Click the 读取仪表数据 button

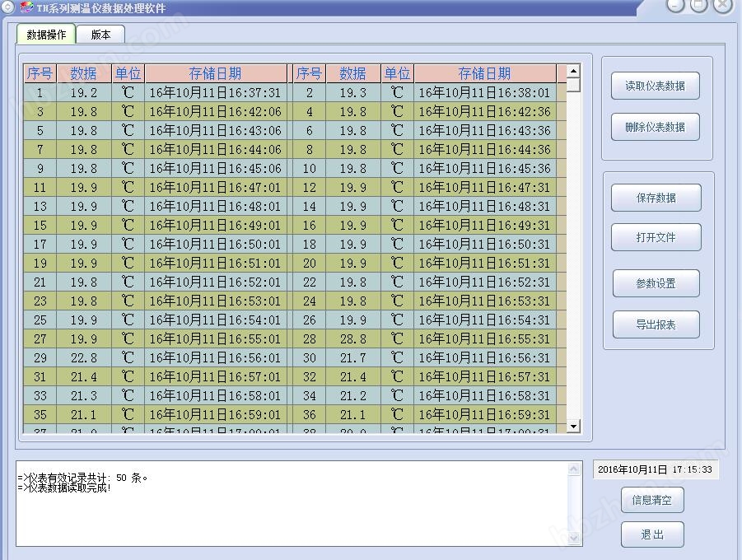[655, 86]
